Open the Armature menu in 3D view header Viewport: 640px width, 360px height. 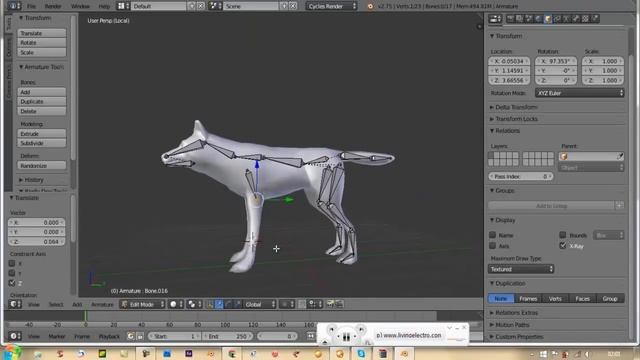coord(102,304)
